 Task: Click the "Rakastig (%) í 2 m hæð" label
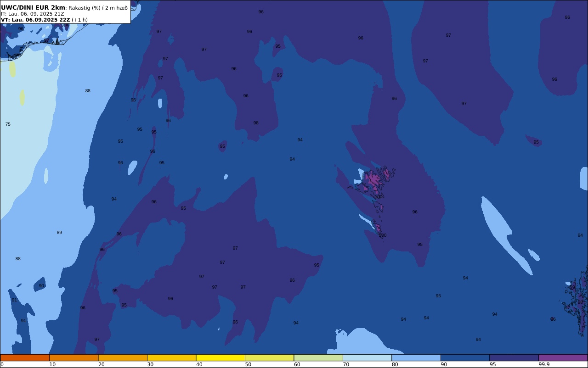(98, 8)
